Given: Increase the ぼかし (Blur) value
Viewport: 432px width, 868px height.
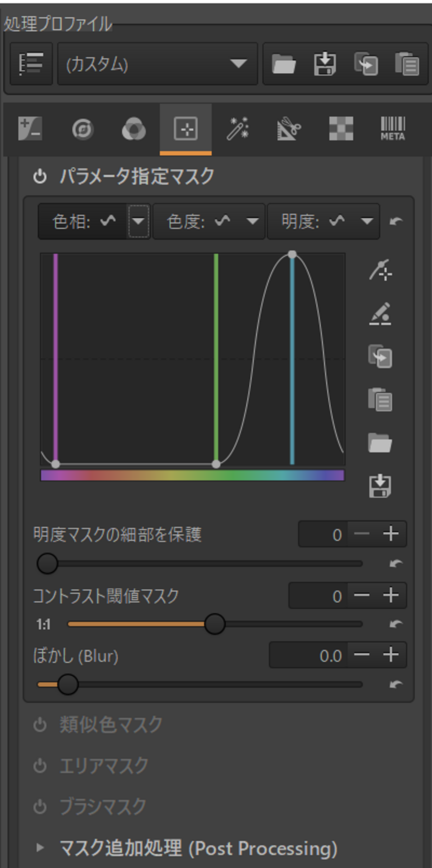Looking at the screenshot, I should (391, 655).
